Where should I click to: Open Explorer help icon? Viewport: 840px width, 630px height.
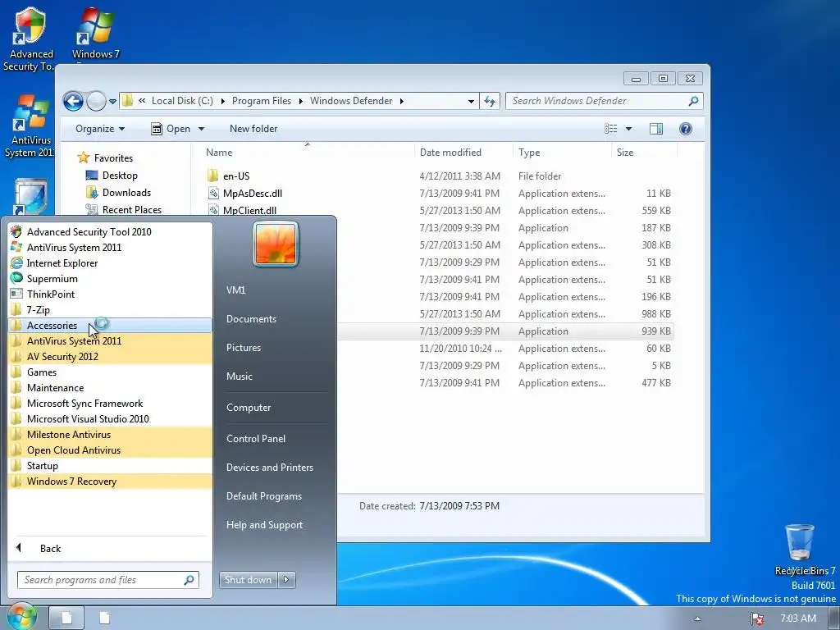tap(685, 129)
